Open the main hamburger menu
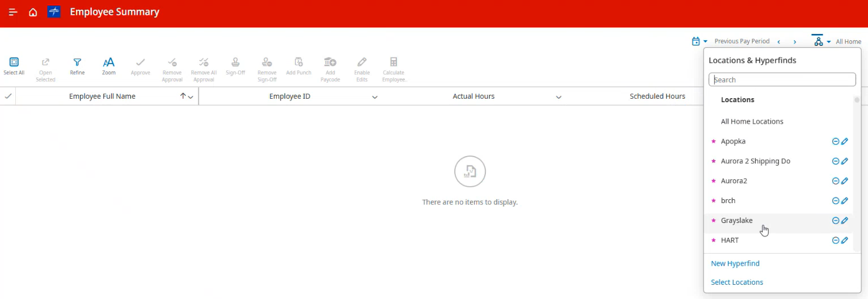The width and height of the screenshot is (868, 299). coord(13,12)
